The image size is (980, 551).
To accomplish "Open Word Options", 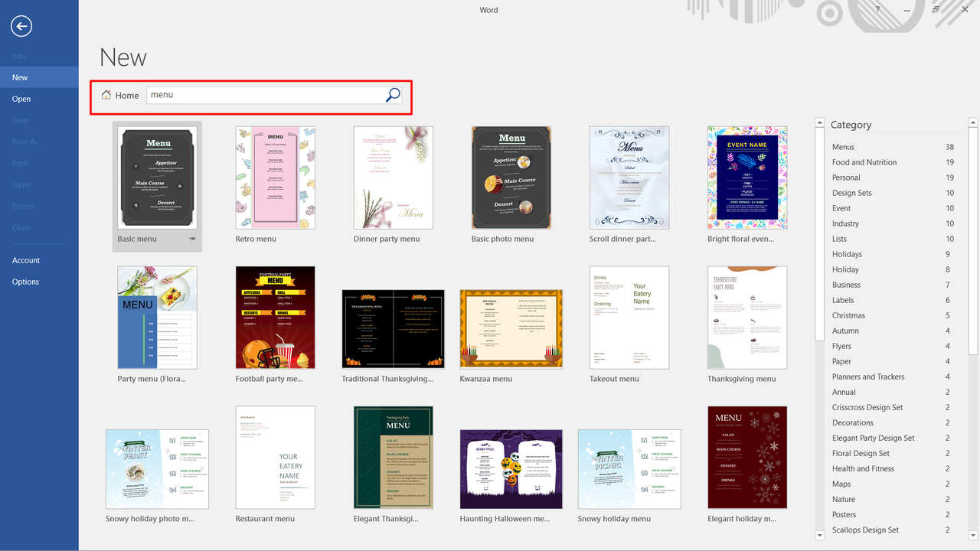I will click(25, 282).
